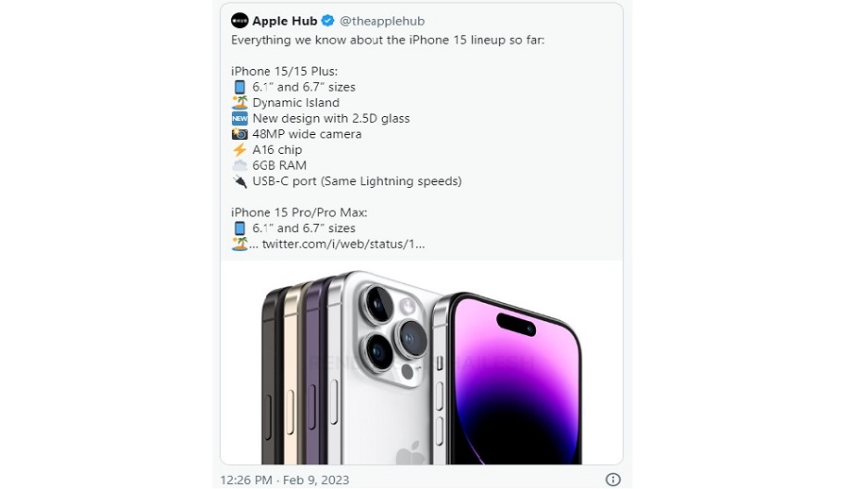Open the Apple Hub account name

click(x=286, y=21)
